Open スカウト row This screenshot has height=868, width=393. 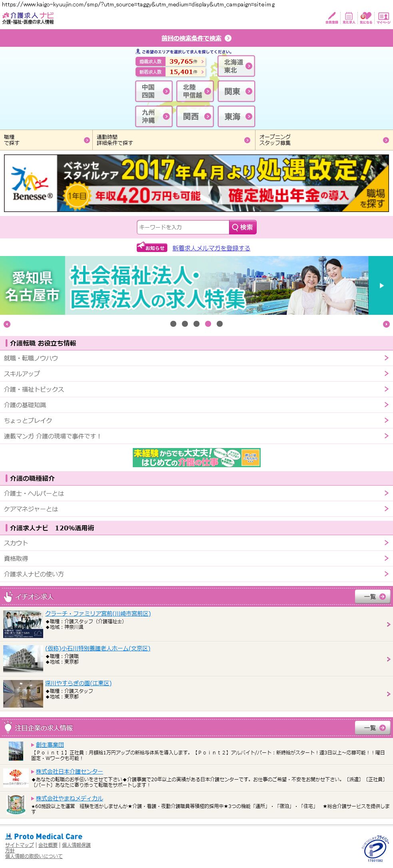[196, 543]
